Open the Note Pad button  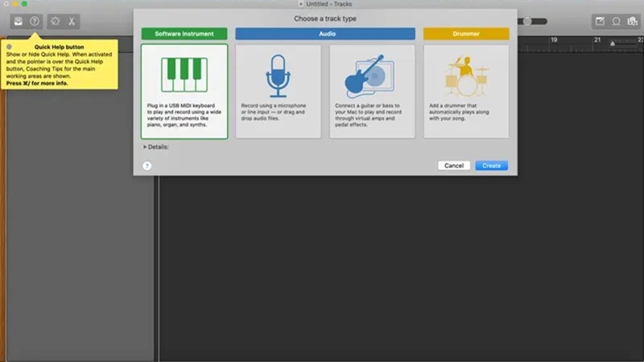(x=600, y=22)
